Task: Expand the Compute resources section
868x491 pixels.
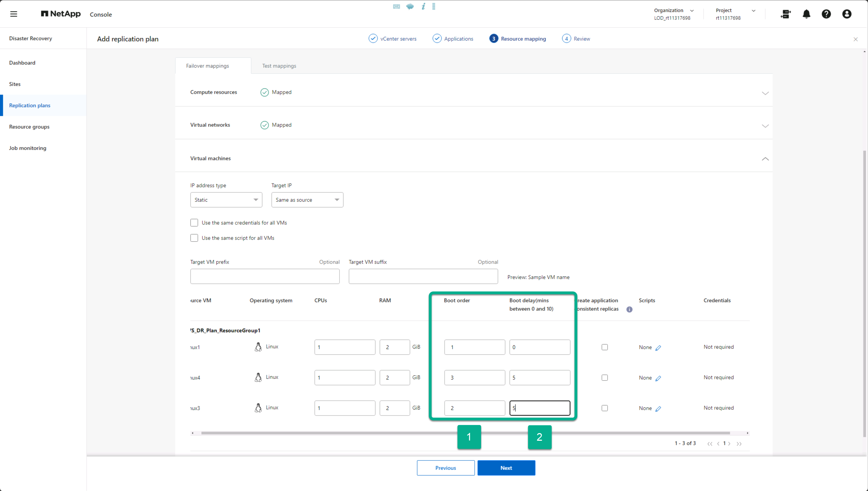Action: (765, 93)
